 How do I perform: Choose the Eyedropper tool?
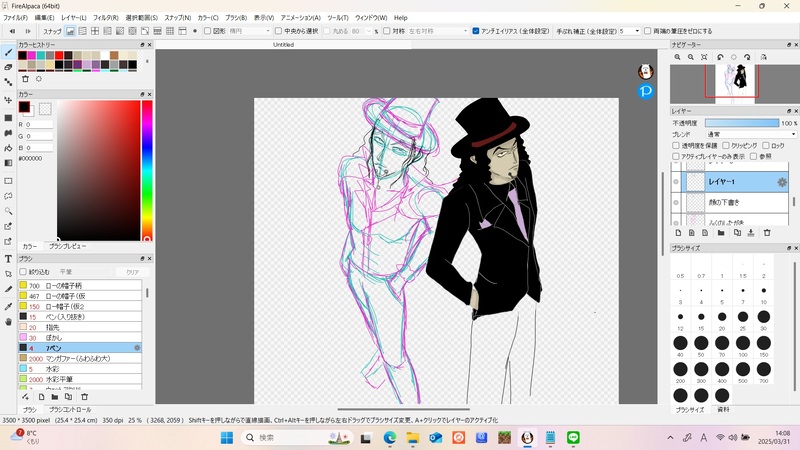(8, 306)
